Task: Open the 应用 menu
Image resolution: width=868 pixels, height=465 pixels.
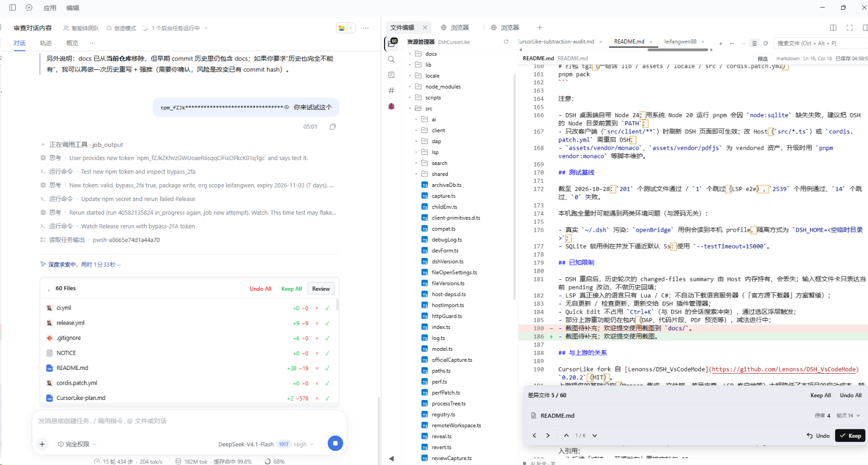Action: [50, 8]
